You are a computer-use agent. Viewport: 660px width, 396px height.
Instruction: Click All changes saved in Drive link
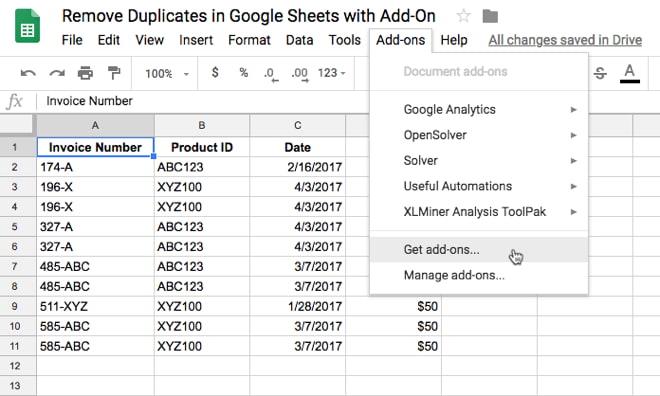click(x=565, y=40)
